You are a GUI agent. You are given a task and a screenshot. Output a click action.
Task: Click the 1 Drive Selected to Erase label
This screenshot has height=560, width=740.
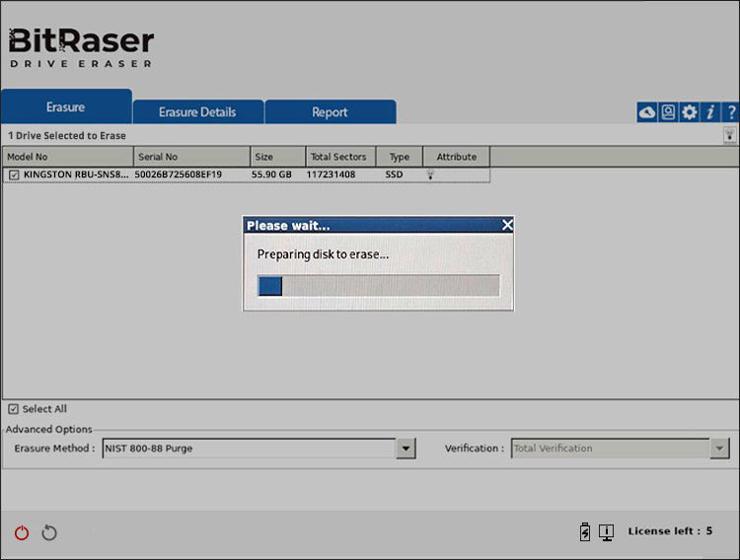[x=66, y=136]
